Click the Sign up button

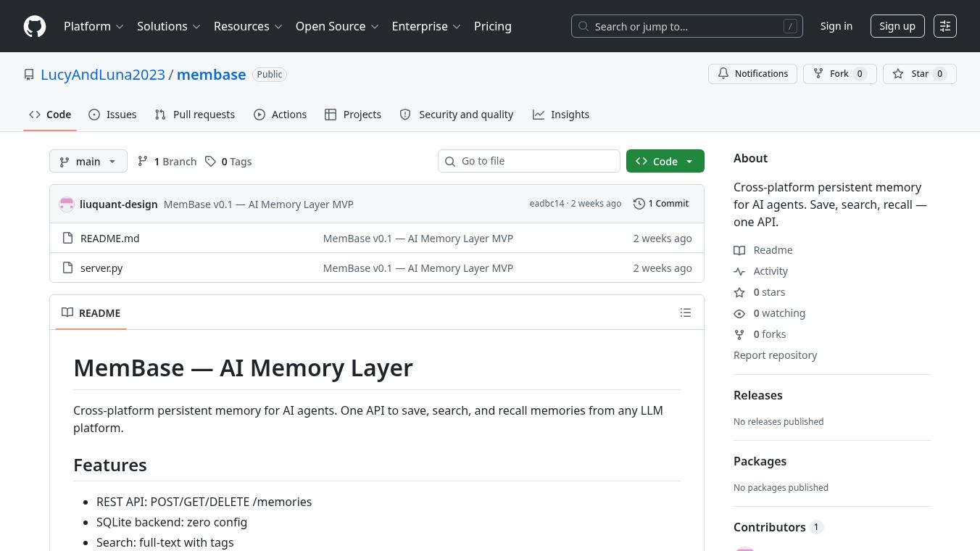tap(897, 26)
